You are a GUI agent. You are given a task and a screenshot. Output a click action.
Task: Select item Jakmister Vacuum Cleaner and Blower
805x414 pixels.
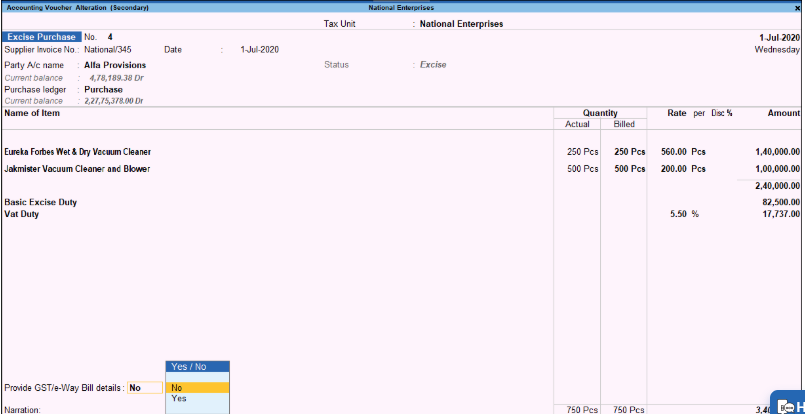click(77, 168)
